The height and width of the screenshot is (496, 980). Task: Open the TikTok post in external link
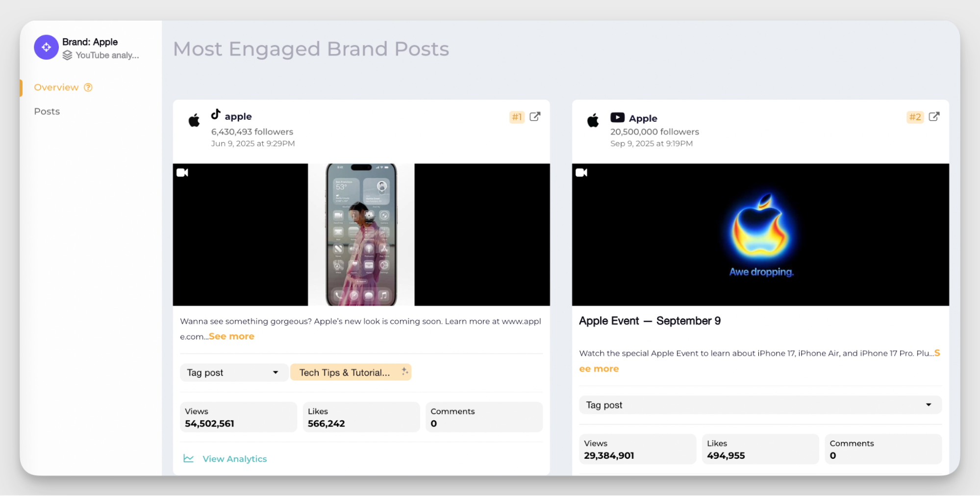coord(535,116)
